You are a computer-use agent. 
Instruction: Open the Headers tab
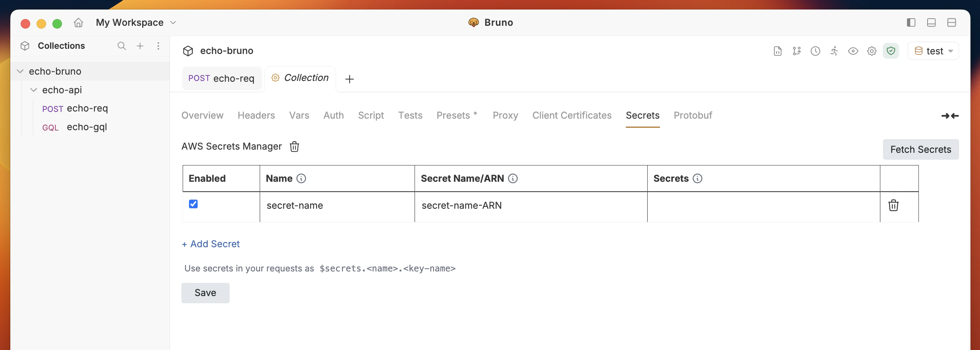(x=257, y=115)
